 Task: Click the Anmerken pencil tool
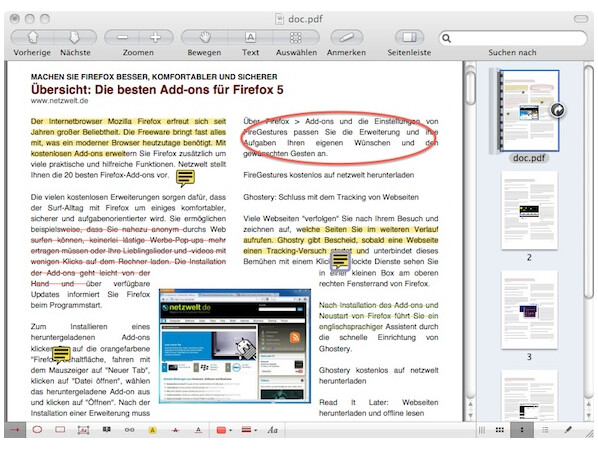point(346,37)
